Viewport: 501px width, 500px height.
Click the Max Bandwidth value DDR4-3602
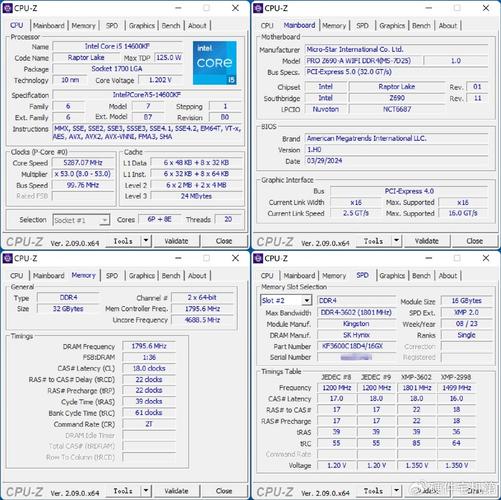click(357, 312)
